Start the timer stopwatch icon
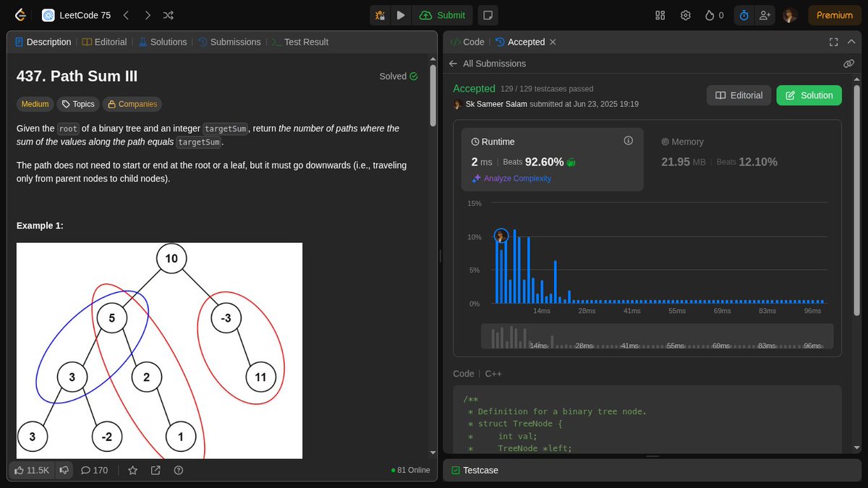Viewport: 868px width, 488px height. click(744, 15)
